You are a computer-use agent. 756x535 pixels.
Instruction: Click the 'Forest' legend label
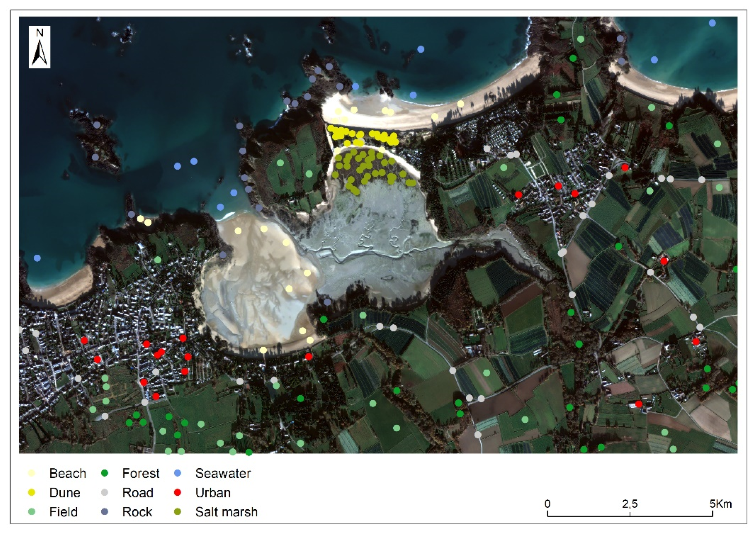(x=141, y=474)
